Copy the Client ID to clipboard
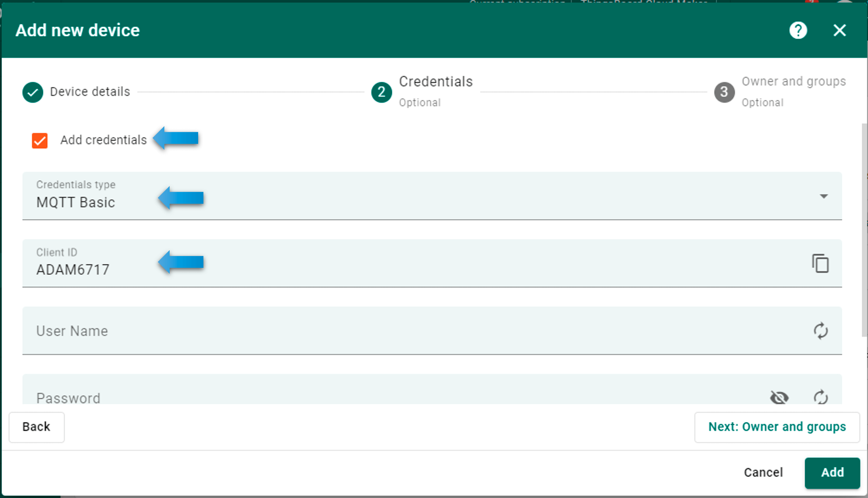This screenshot has width=868, height=498. click(820, 263)
